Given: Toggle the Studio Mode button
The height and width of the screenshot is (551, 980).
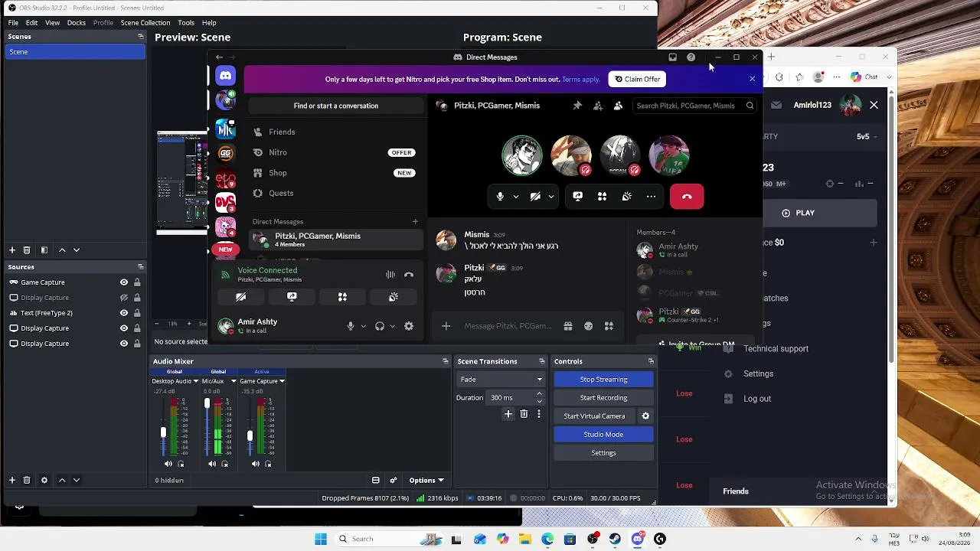Looking at the screenshot, I should click(603, 435).
